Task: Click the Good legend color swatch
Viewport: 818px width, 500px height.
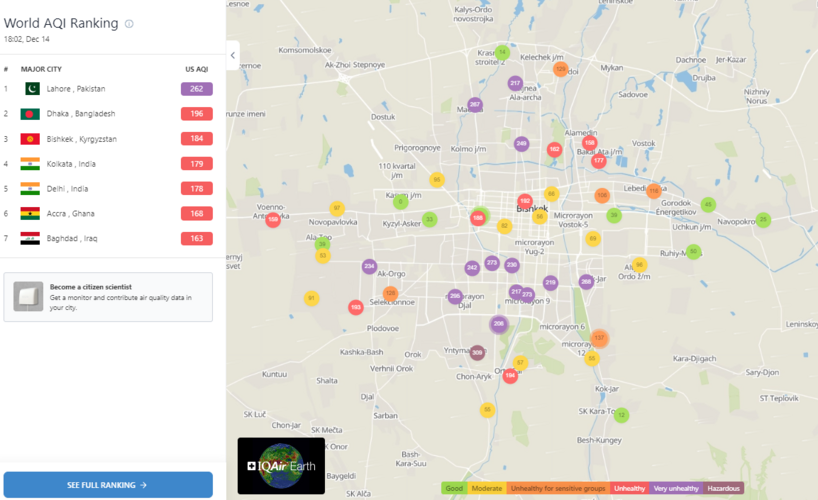Action: pyautogui.click(x=454, y=488)
